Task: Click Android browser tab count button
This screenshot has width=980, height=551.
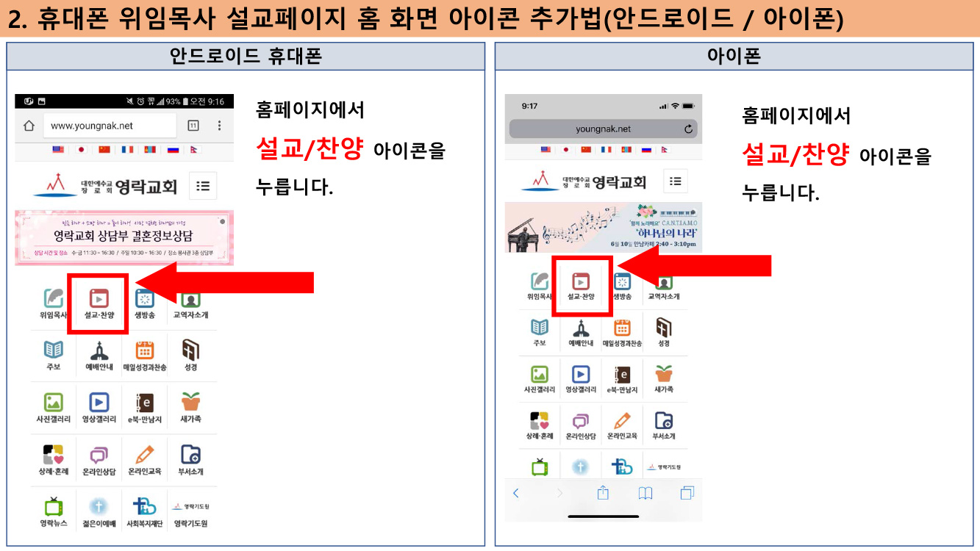Action: point(193,126)
